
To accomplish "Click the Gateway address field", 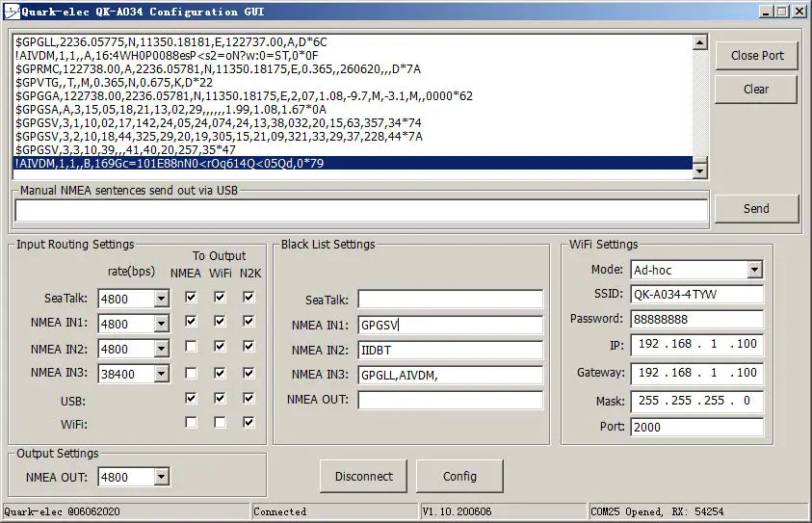I will (x=696, y=373).
